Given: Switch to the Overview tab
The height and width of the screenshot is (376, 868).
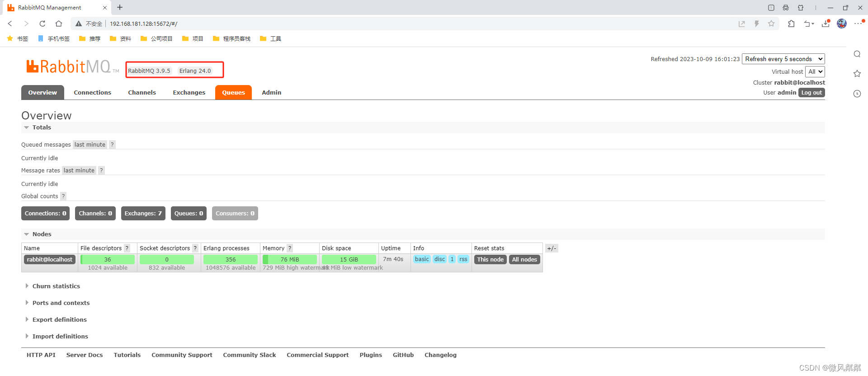Looking at the screenshot, I should coord(42,92).
